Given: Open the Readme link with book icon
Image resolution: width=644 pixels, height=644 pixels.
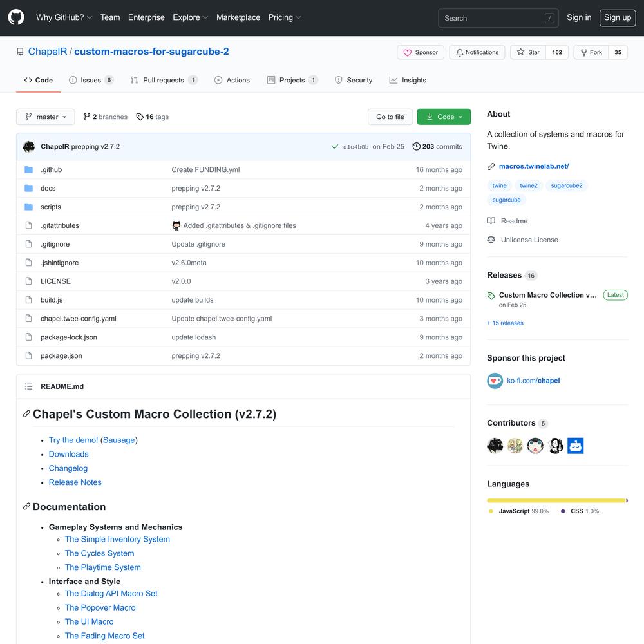Looking at the screenshot, I should pos(507,221).
